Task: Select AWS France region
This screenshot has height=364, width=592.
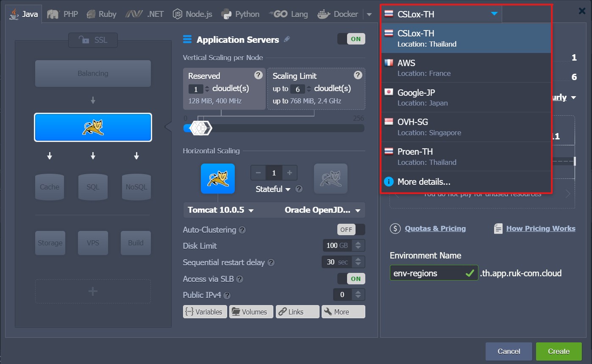Action: click(x=466, y=68)
